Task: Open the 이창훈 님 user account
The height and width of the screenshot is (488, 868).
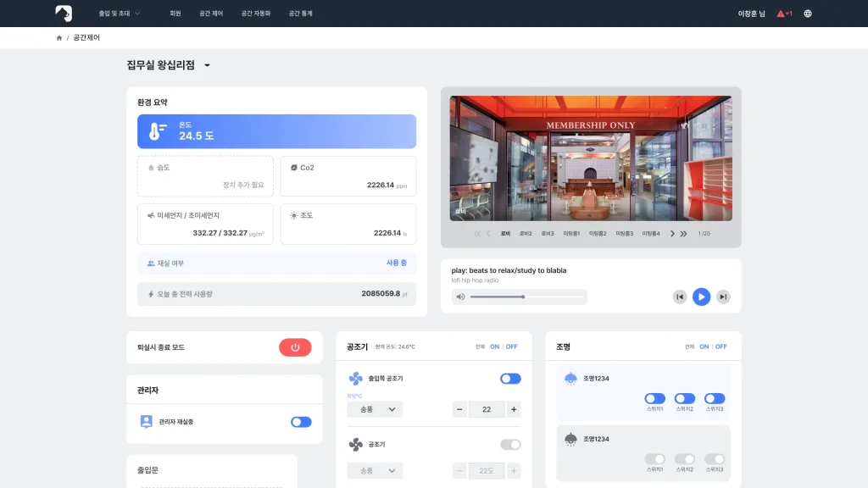Action: pyautogui.click(x=751, y=14)
